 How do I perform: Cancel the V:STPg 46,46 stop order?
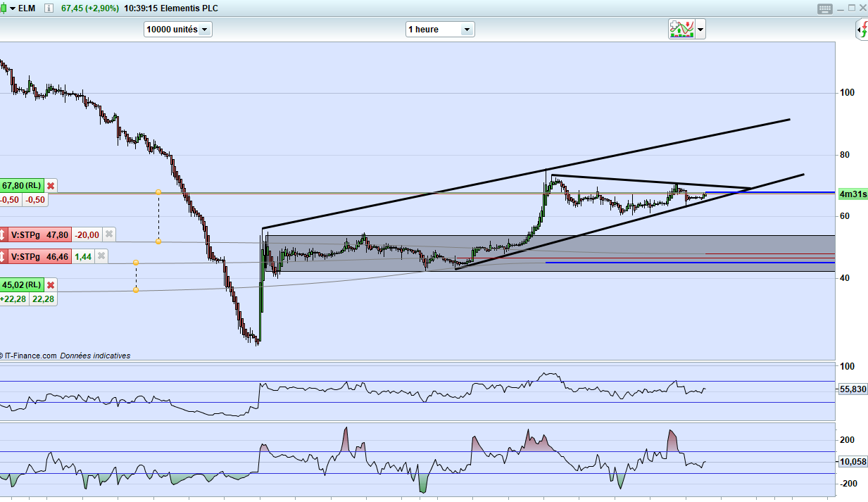click(102, 256)
